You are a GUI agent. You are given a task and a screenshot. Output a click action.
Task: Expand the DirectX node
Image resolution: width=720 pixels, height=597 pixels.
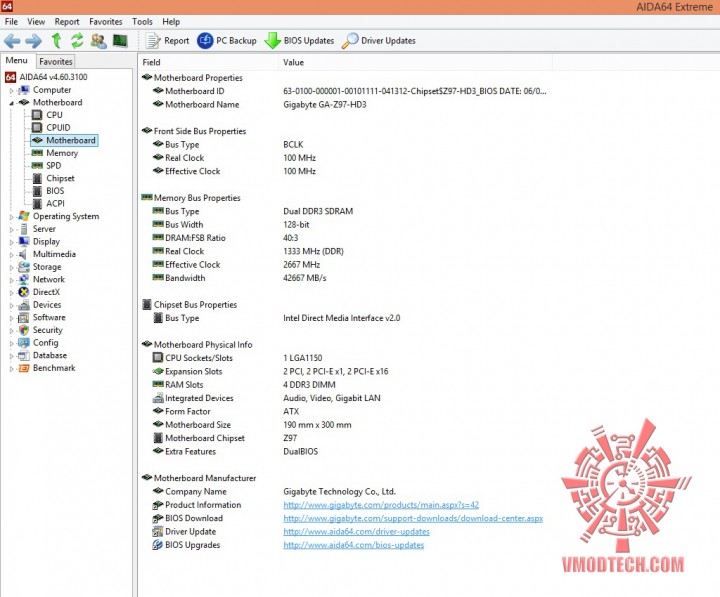(x=11, y=293)
